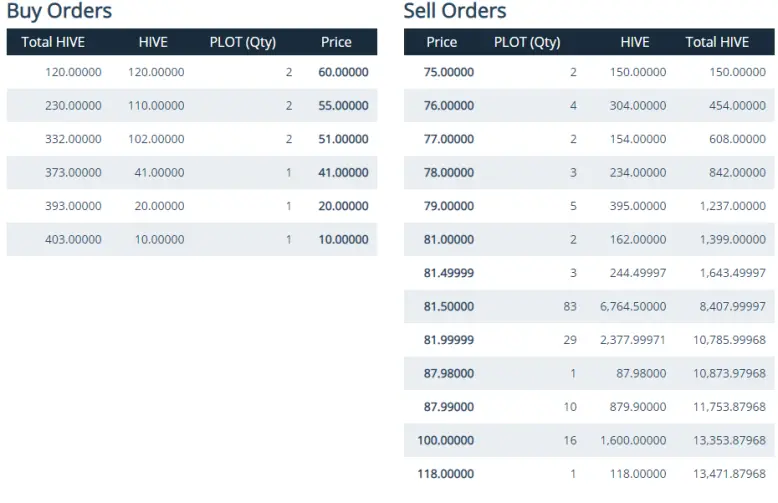The image size is (778, 503).
Task: Click the 87.98000 sell order row
Action: (589, 374)
